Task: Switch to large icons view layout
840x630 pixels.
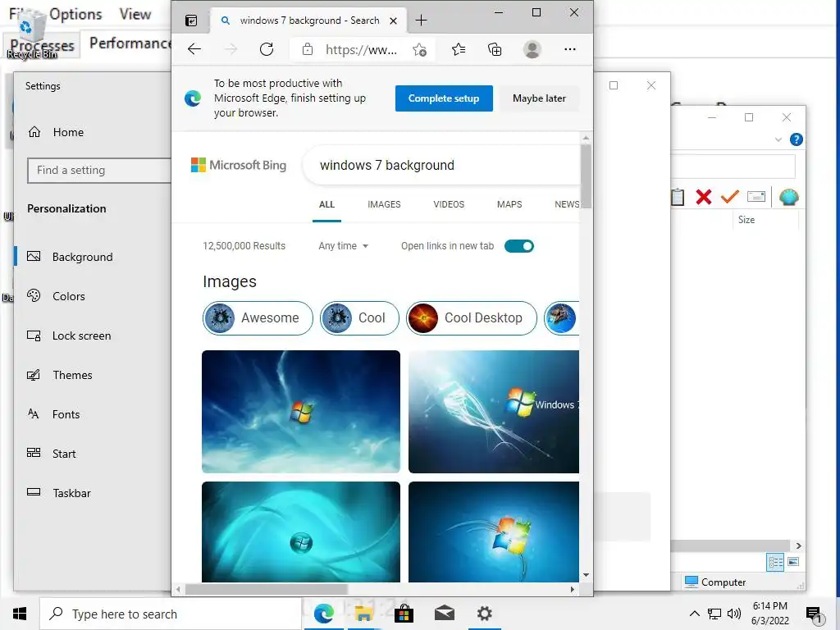Action: pyautogui.click(x=793, y=562)
